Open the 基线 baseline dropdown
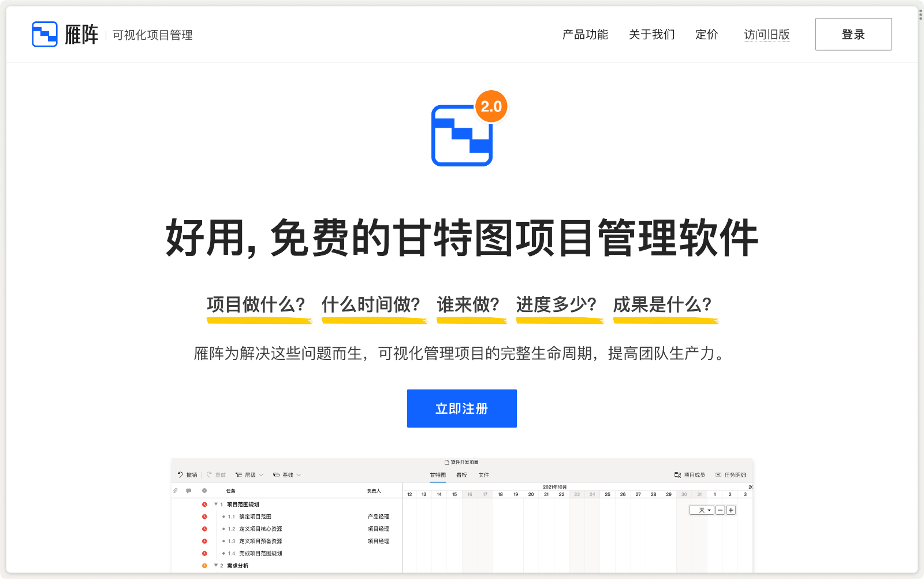Screen dimensions: 924x579 (287, 474)
